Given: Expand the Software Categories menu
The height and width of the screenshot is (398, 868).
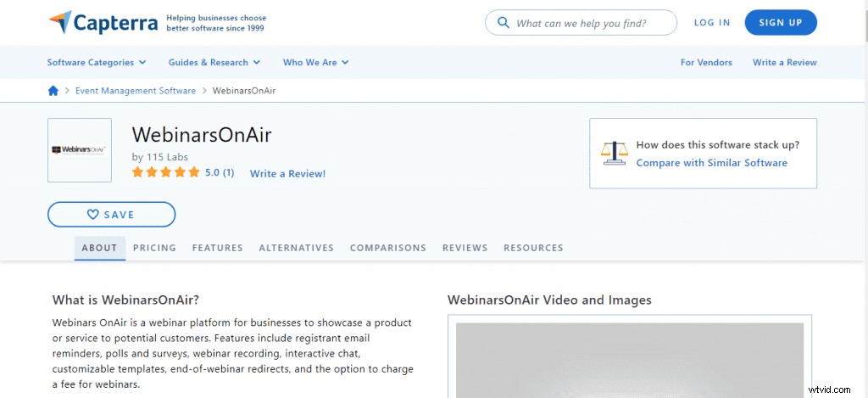Looking at the screenshot, I should (x=97, y=63).
